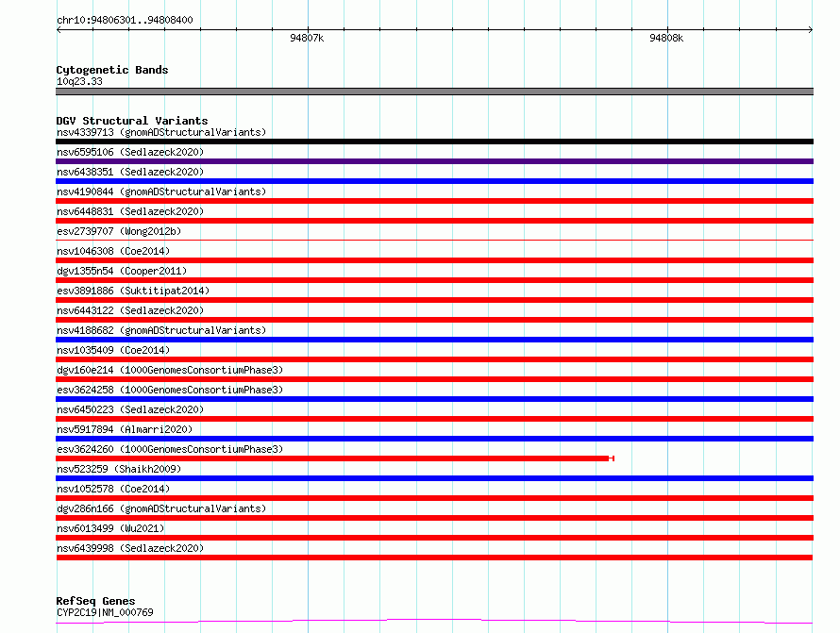Click the chr10:94806301..94808400 coordinate label

pyautogui.click(x=125, y=20)
